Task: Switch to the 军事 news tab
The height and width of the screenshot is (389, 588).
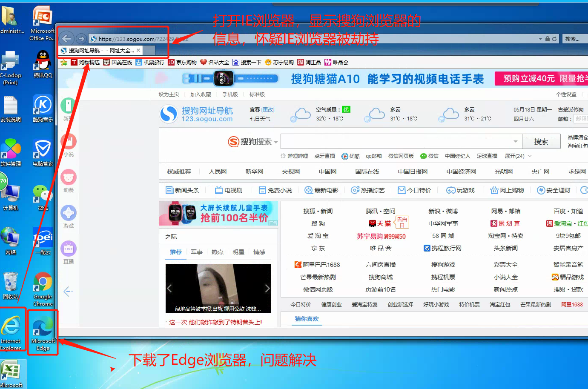Action: click(x=197, y=252)
